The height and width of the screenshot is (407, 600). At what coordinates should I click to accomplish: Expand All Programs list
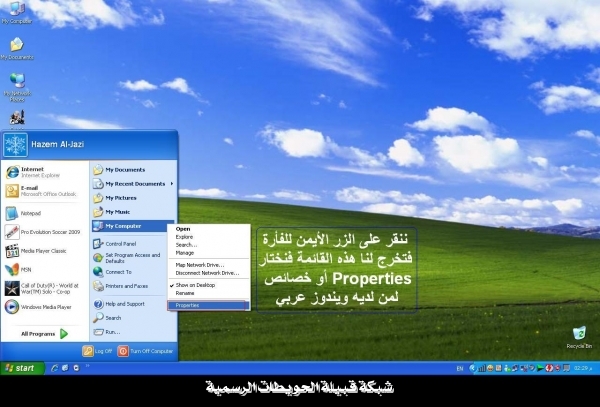pos(44,334)
